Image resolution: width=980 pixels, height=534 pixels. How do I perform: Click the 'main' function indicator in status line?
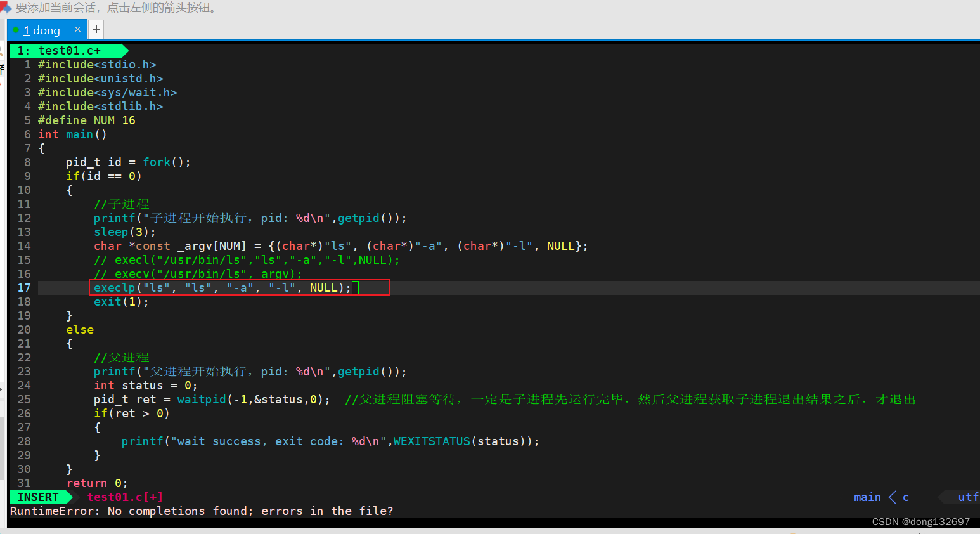867,497
